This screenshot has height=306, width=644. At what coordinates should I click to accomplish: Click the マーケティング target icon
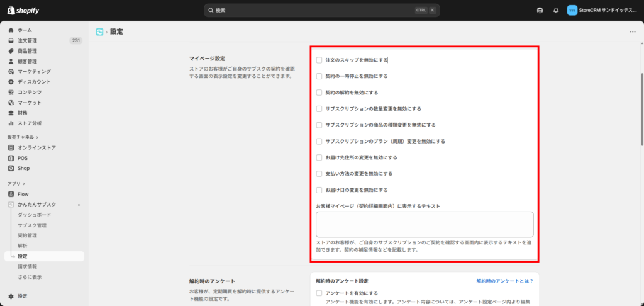coord(11,72)
